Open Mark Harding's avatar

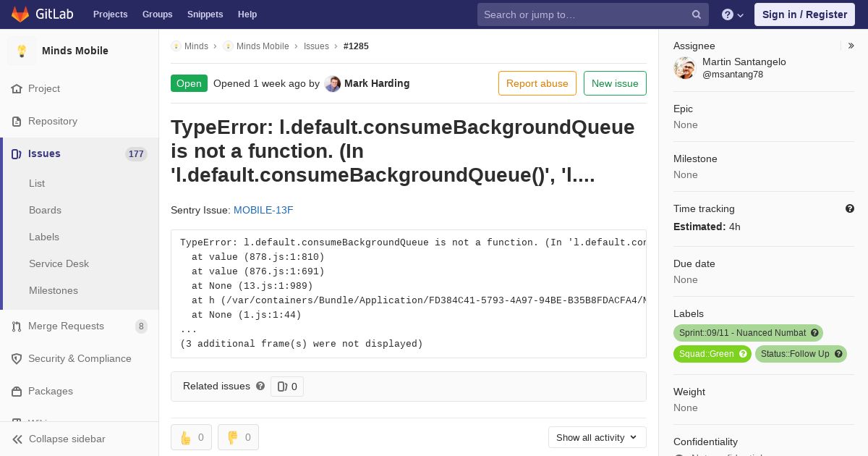click(x=333, y=83)
